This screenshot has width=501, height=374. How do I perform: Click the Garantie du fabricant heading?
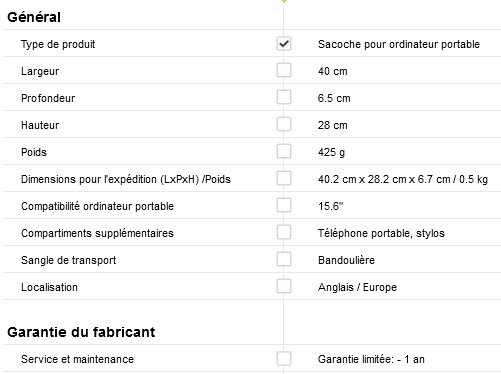click(81, 332)
